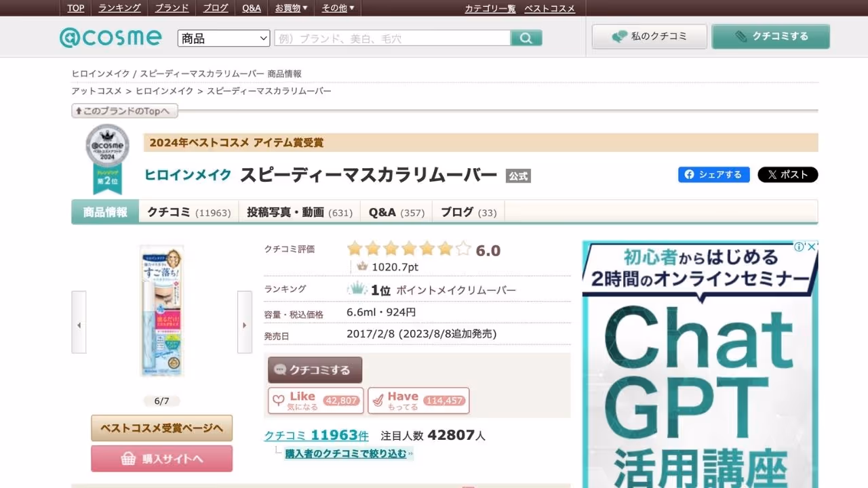868x488 pixels.
Task: Click the 注目人数 42807人 text
Action: point(433,436)
